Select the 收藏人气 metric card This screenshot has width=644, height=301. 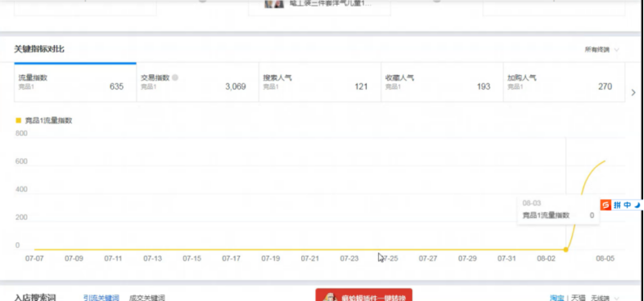pyautogui.click(x=442, y=82)
